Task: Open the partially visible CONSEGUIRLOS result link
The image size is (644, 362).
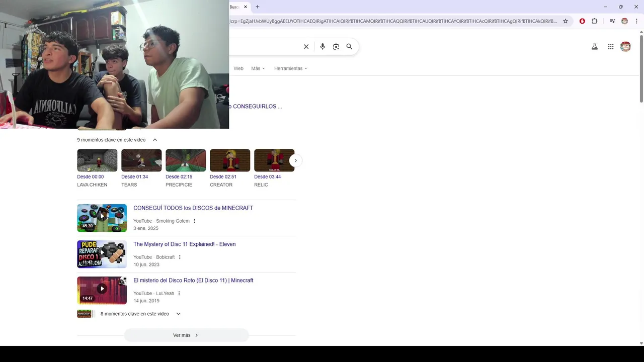Action: [256, 107]
